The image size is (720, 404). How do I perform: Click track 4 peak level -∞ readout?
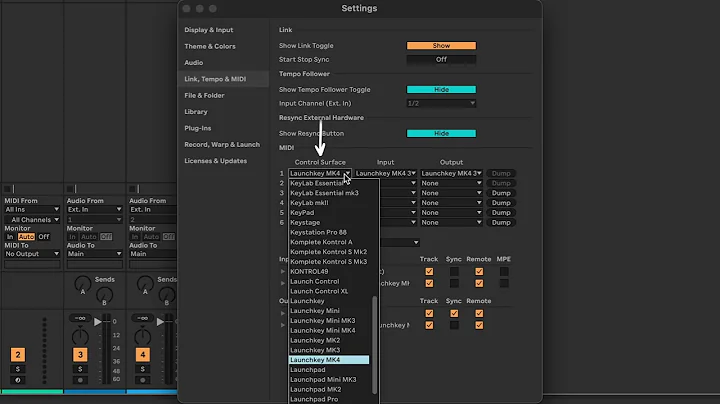click(142, 318)
